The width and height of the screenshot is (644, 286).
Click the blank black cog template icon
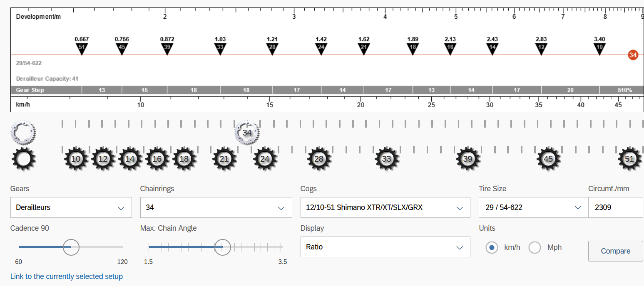(24, 159)
